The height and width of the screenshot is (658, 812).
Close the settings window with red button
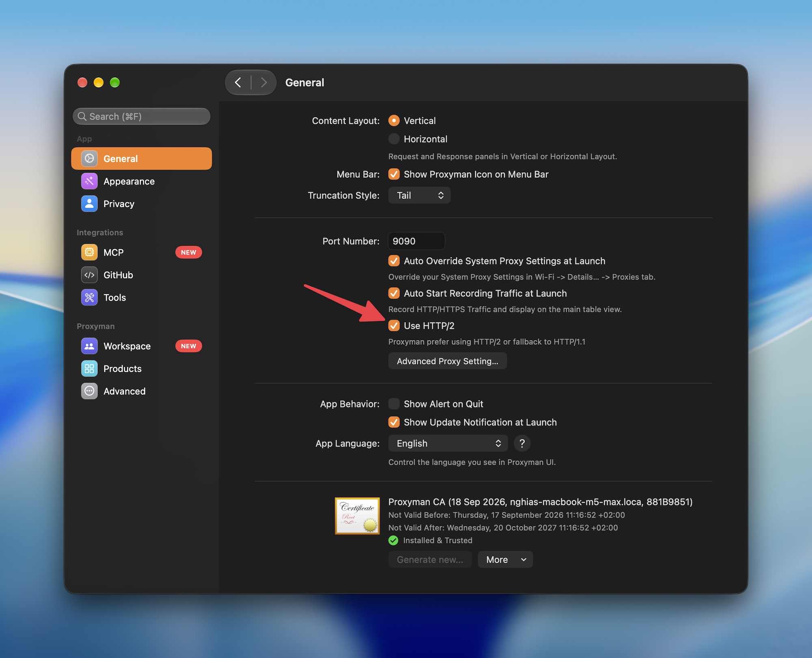point(82,82)
